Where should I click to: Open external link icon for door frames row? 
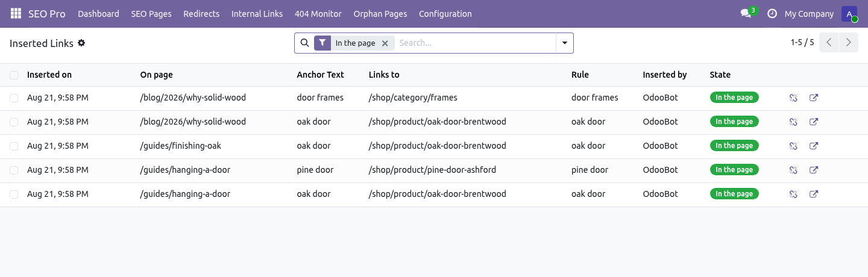pyautogui.click(x=814, y=98)
